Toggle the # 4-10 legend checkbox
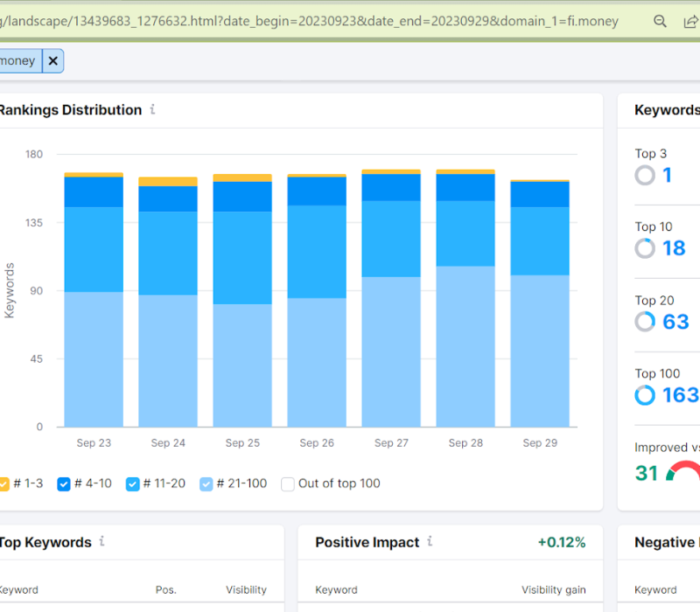Viewport: 700px width, 612px height. pyautogui.click(x=64, y=483)
